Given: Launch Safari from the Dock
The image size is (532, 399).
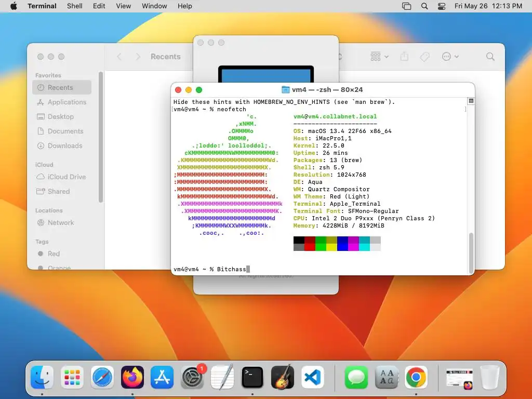Looking at the screenshot, I should click(x=102, y=377).
